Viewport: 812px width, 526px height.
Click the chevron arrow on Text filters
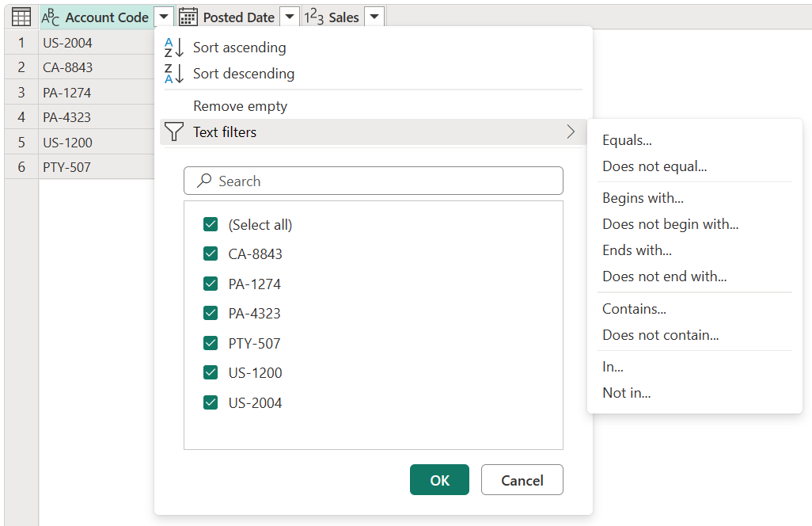pyautogui.click(x=570, y=132)
